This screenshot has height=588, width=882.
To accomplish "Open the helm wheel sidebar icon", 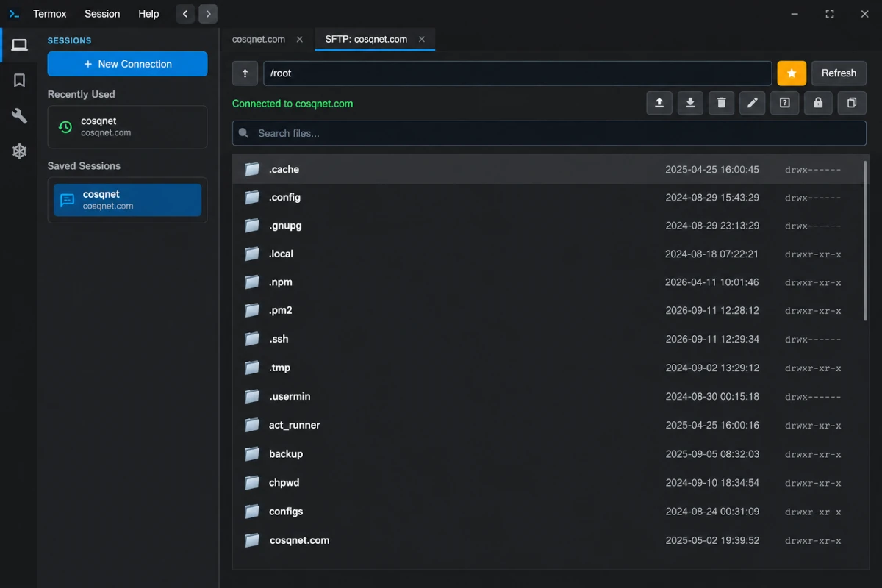I will tap(20, 151).
